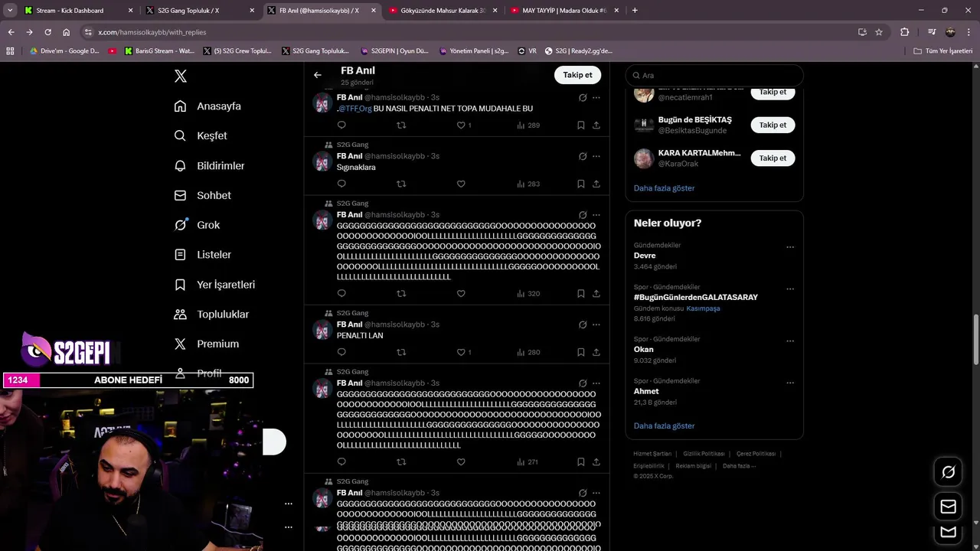The image size is (980, 551).
Task: Share the PENALTI LAN post
Action: coord(596,352)
